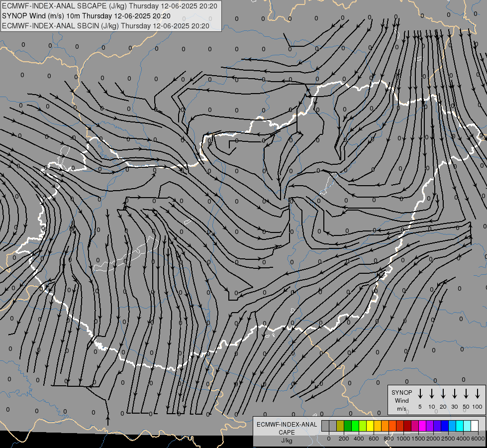Select the wind arrow for 30 m/s
Screen dimensions: 487x448
coord(454,394)
